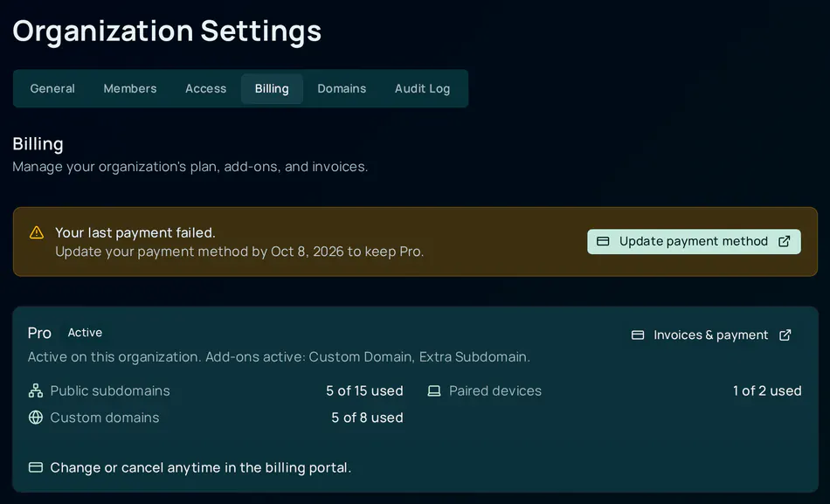Click the external link icon beside Invoices & payment

coord(785,335)
